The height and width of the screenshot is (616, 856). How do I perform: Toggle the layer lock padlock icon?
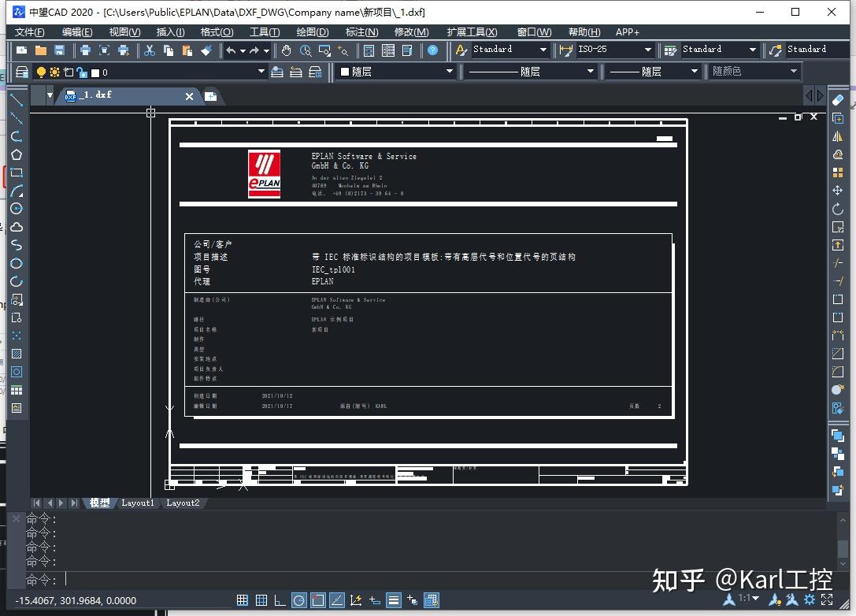point(82,70)
